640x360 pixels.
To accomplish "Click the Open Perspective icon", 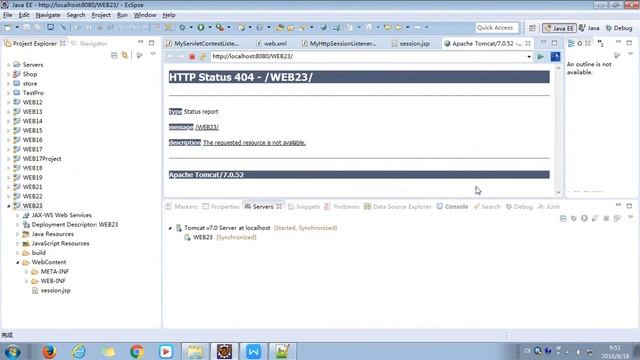I will coord(532,28).
